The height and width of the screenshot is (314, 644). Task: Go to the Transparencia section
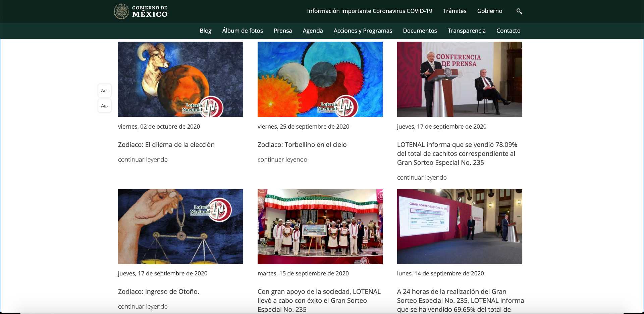(467, 31)
